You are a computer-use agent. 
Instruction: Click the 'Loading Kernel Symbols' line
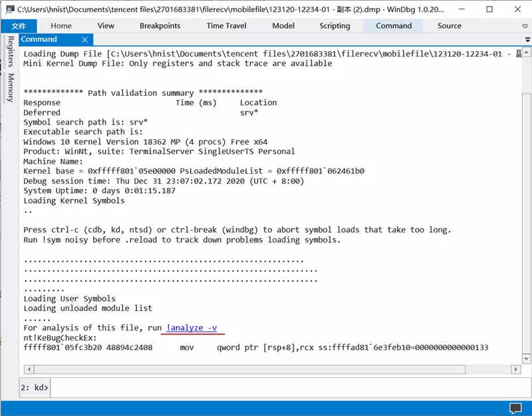(x=74, y=201)
